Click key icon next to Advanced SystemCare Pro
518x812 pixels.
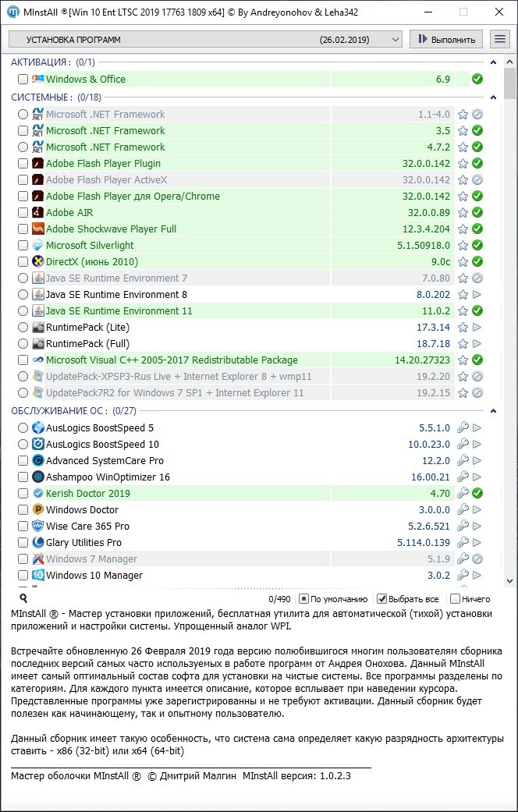point(463,461)
